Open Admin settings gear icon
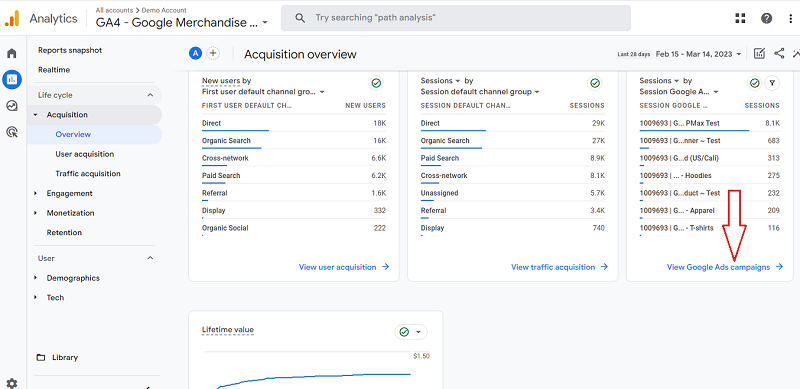800x389 pixels. click(12, 383)
